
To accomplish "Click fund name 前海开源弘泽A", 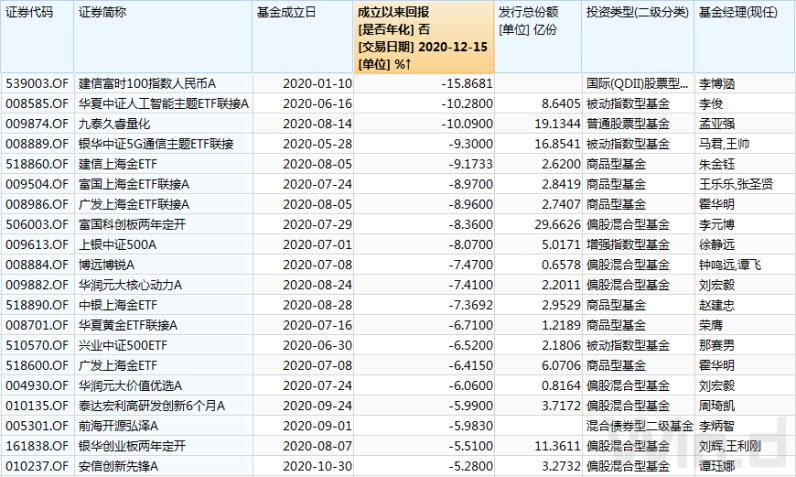I will 118,426.
